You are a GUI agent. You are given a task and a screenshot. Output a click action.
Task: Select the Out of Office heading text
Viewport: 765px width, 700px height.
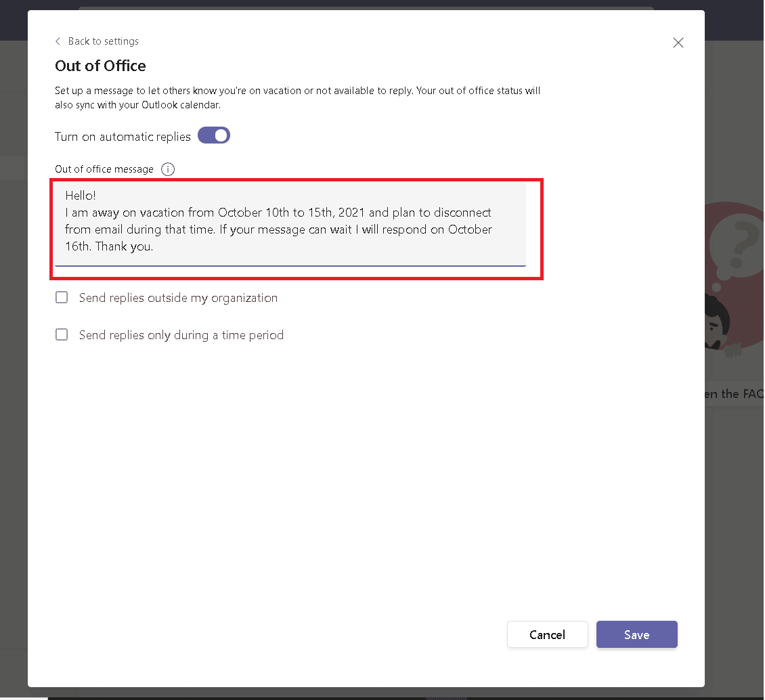click(x=100, y=66)
